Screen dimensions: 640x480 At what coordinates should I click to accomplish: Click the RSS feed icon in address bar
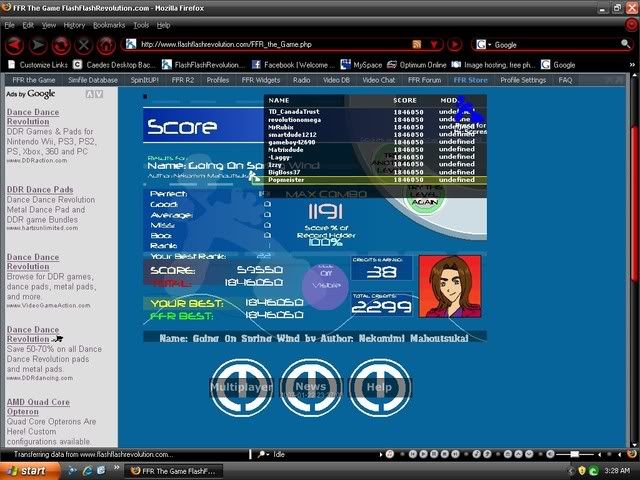418,45
